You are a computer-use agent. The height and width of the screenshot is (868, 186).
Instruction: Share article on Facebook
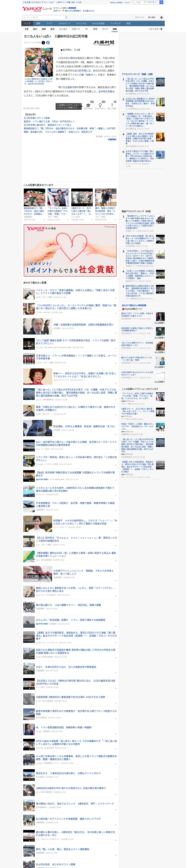pos(48,43)
